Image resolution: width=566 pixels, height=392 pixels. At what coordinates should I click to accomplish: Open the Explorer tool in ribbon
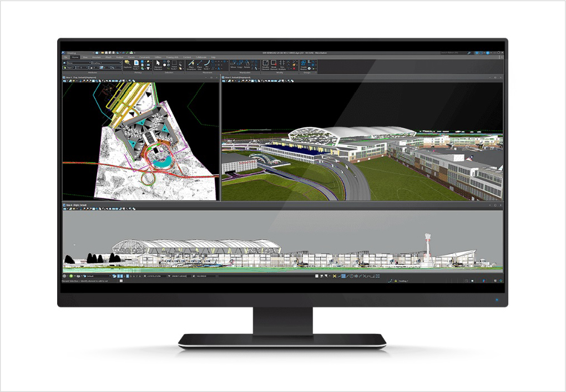[x=128, y=64]
